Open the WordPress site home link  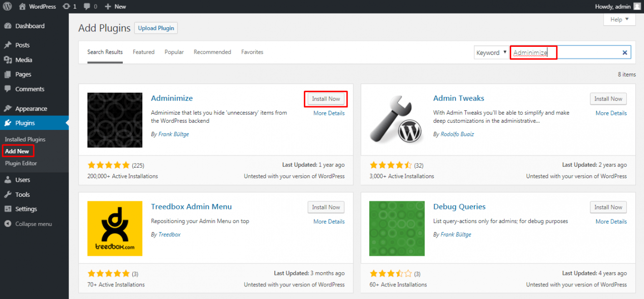[37, 7]
